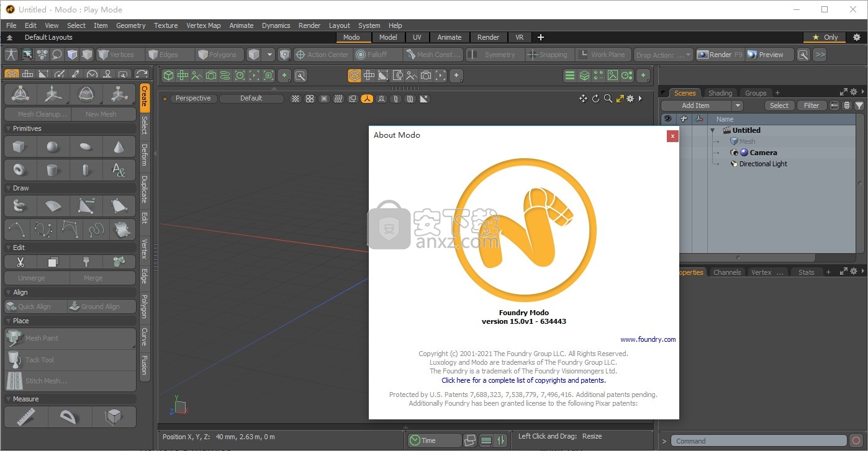
Task: Open viewport settings gear icon
Action: pyautogui.click(x=630, y=99)
